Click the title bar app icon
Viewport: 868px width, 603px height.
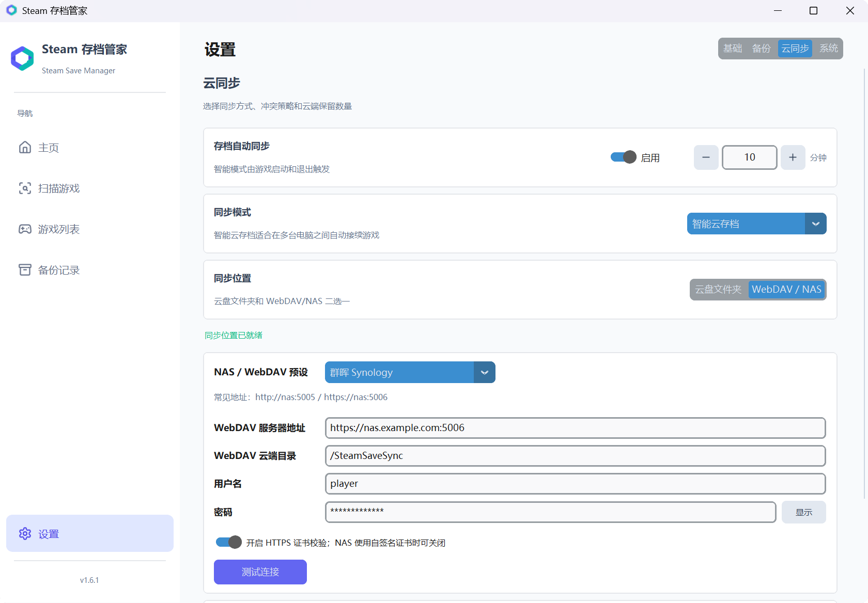point(11,10)
